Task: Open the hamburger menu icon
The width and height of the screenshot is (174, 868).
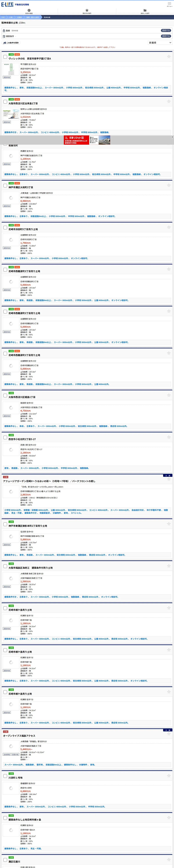Action: point(170,4)
